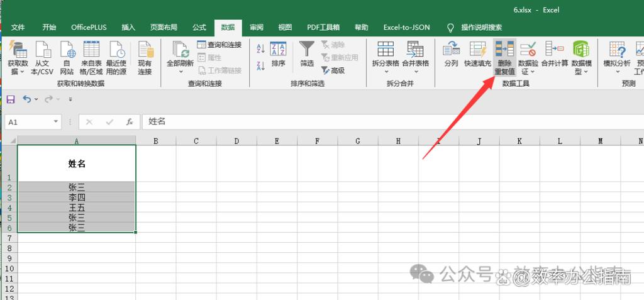Select cell A2 containing 张三
The height and width of the screenshot is (300, 644).
[x=76, y=187]
